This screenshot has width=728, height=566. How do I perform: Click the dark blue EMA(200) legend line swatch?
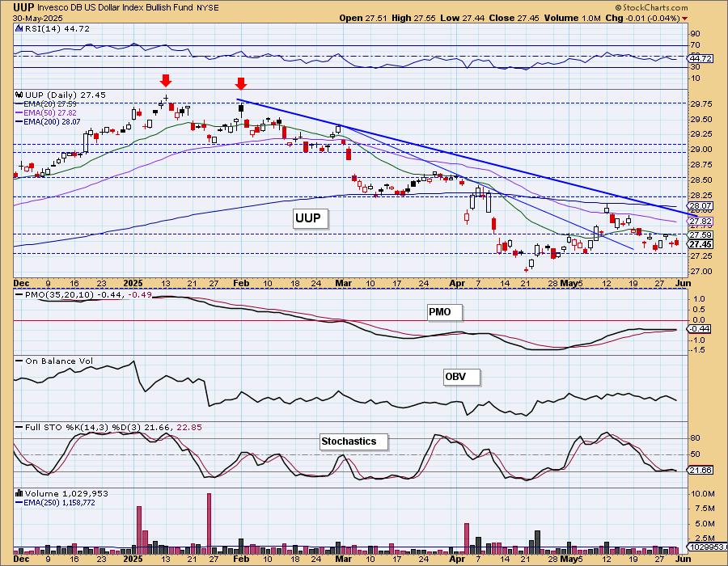pyautogui.click(x=19, y=121)
